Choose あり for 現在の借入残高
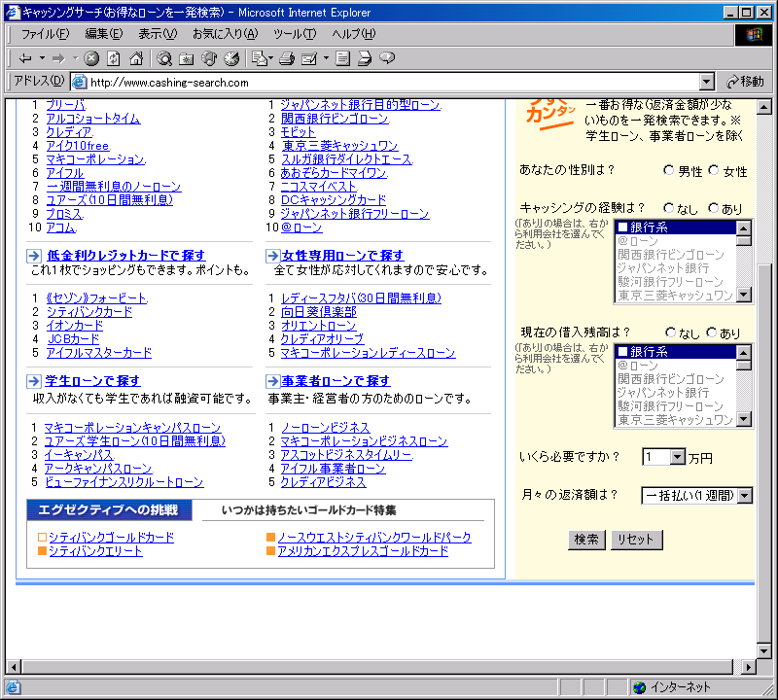778x700 pixels. coord(712,332)
